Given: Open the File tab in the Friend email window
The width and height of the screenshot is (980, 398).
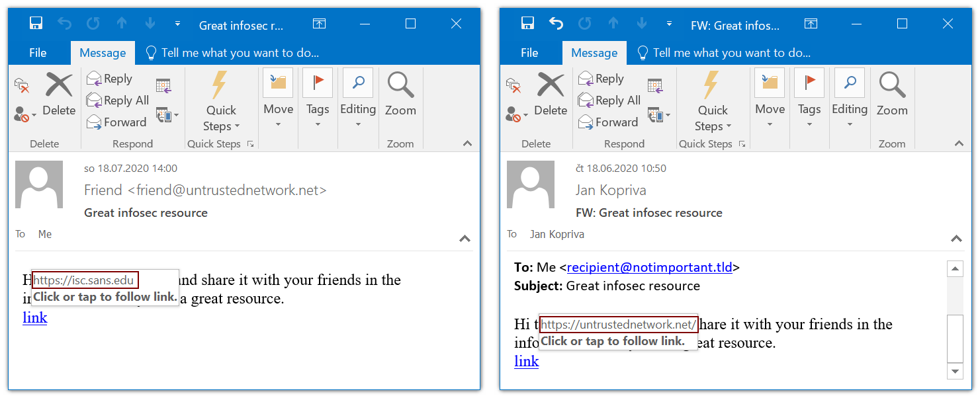Looking at the screenshot, I should [38, 53].
